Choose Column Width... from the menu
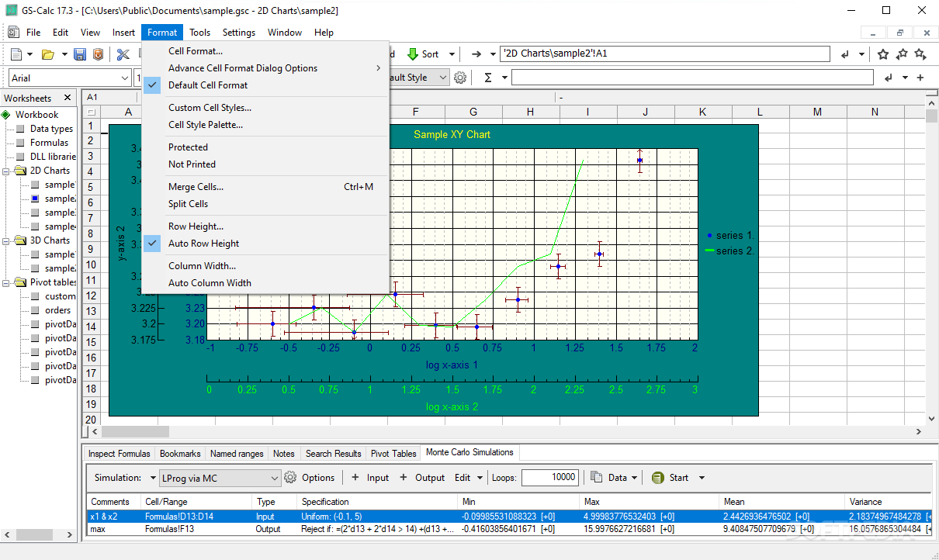 click(x=265, y=266)
